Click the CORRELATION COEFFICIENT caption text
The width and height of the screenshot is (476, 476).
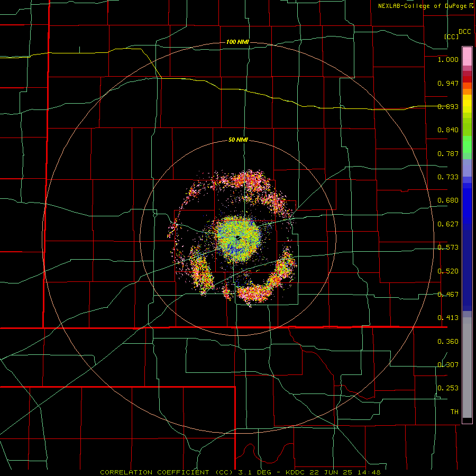tap(154, 472)
